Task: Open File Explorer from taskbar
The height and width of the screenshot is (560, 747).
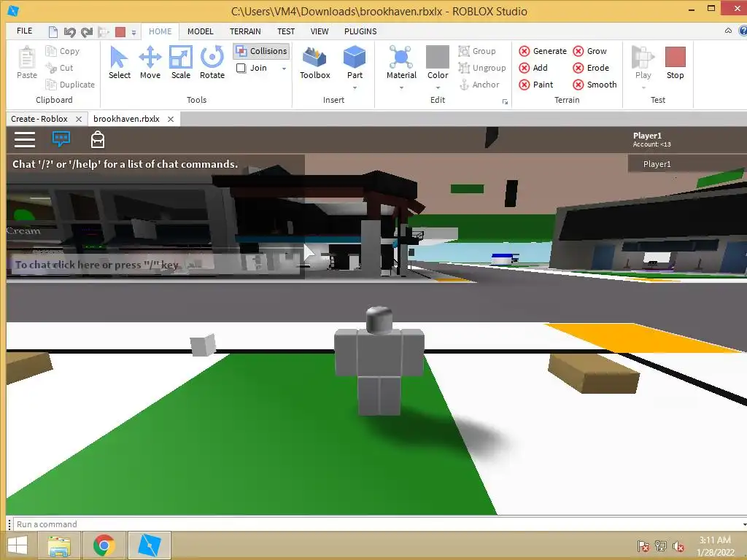Action: click(59, 545)
